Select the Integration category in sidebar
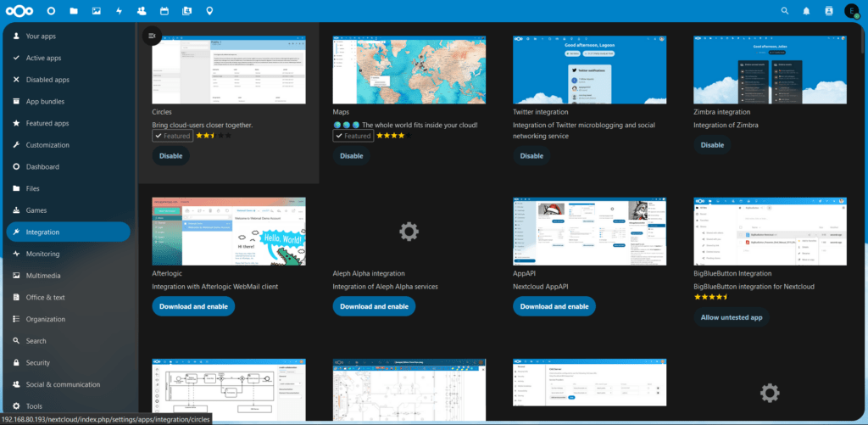Image resolution: width=868 pixels, height=425 pixels. point(68,232)
